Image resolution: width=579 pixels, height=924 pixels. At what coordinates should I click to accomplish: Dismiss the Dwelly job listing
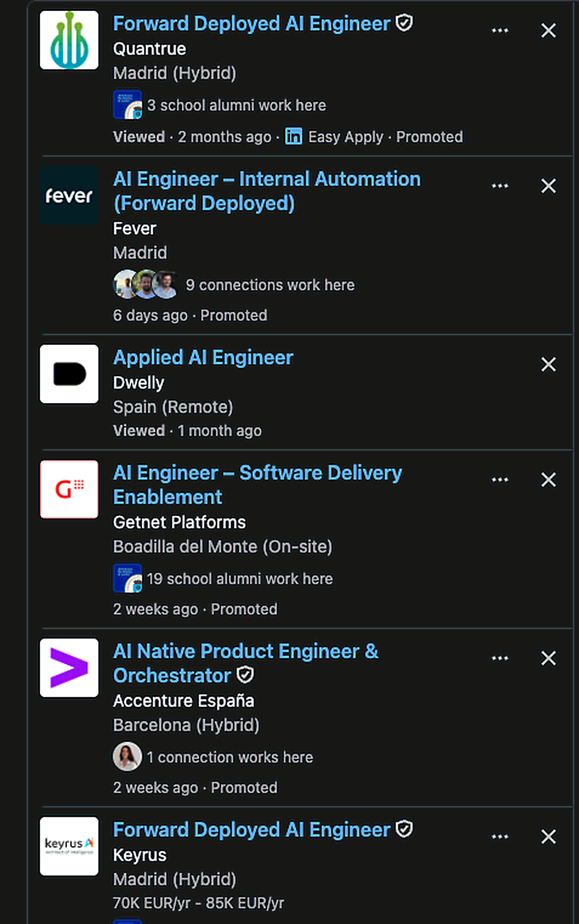click(x=549, y=364)
